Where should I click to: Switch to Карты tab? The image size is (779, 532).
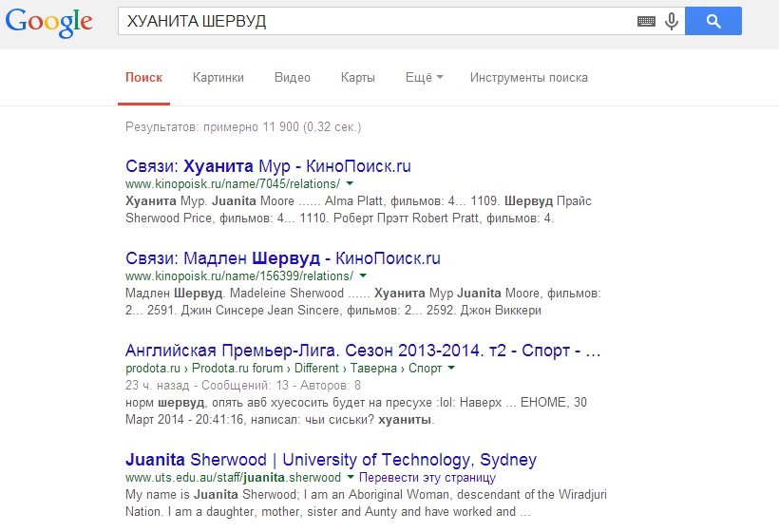click(358, 78)
